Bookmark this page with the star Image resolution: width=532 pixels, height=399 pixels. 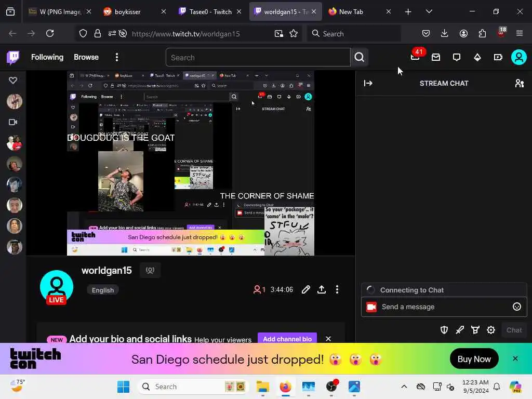294,33
